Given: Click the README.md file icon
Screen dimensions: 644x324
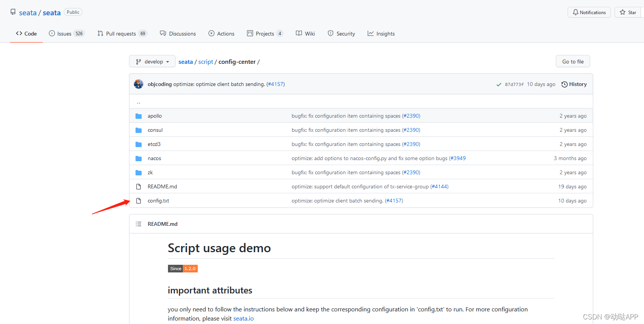Looking at the screenshot, I should tap(139, 186).
